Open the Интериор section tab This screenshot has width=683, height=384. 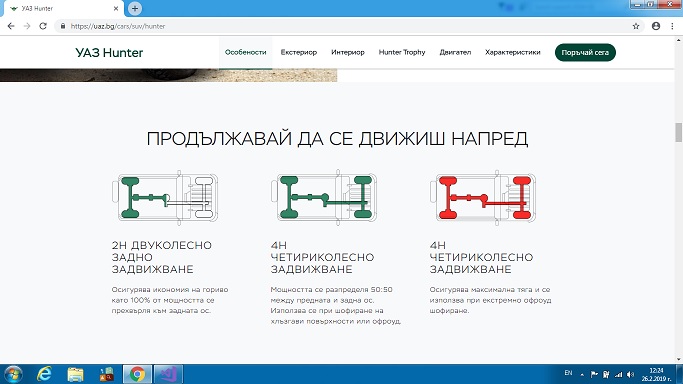click(348, 52)
